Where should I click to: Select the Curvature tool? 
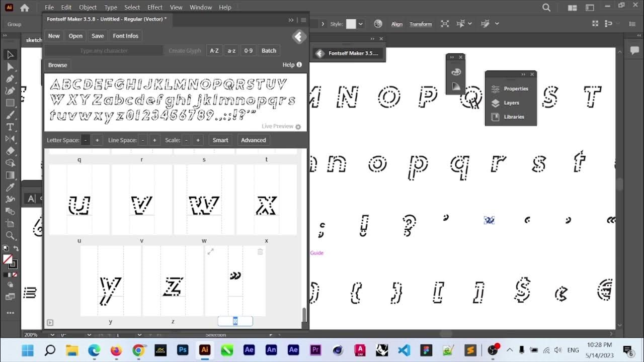(10, 91)
